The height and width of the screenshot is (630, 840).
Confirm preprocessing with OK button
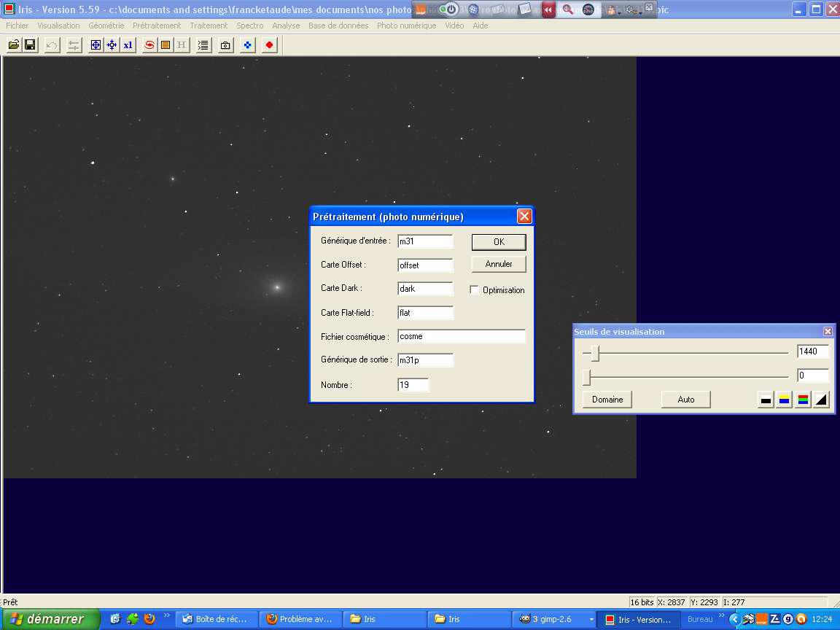click(499, 241)
